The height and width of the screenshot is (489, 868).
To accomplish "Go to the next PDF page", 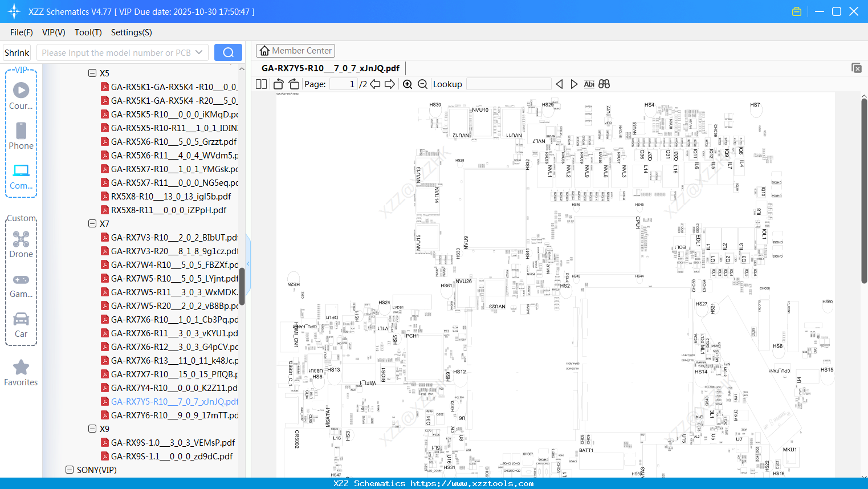I will [x=390, y=84].
